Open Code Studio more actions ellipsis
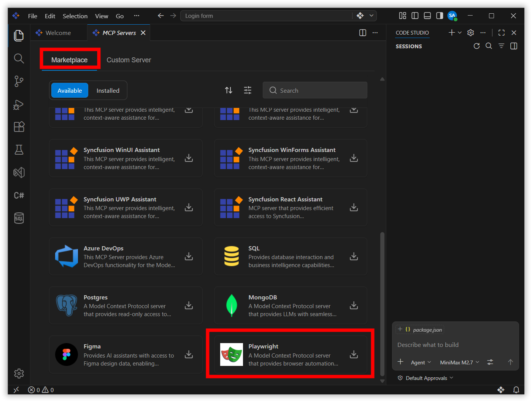This screenshot has height=402, width=532. pos(483,33)
